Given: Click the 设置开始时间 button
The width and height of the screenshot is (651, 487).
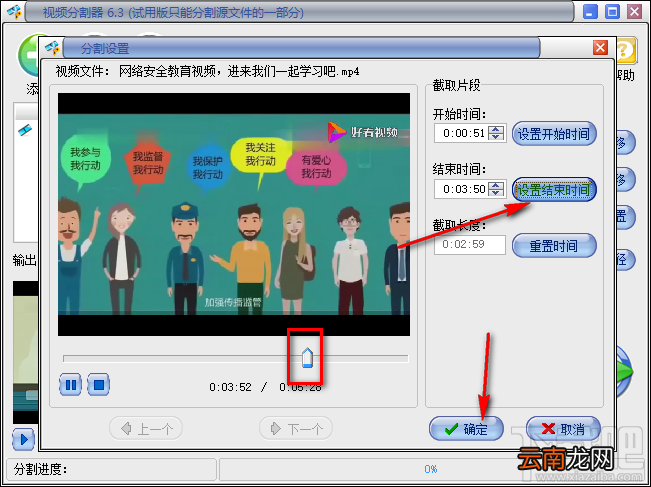Looking at the screenshot, I should [x=554, y=134].
